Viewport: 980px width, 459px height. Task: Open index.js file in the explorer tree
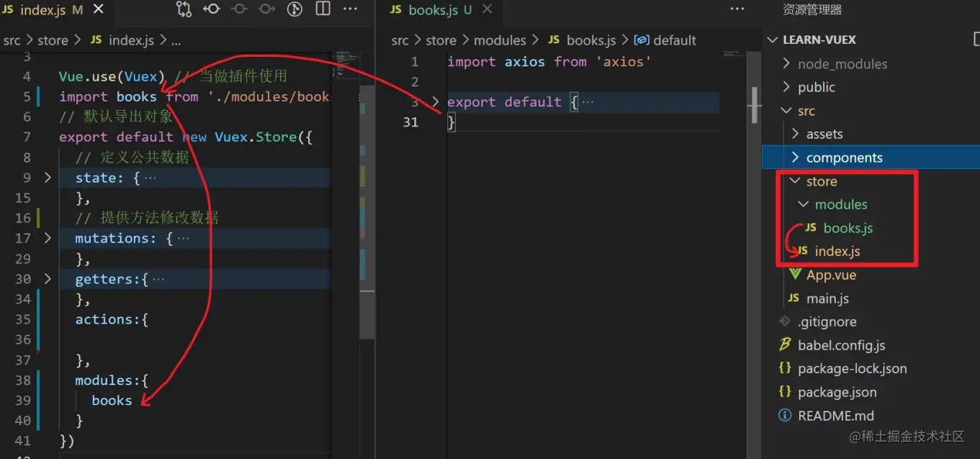pyautogui.click(x=837, y=251)
